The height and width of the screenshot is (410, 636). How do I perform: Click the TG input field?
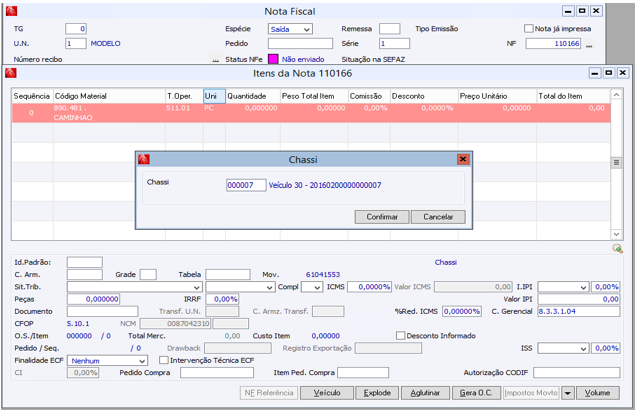pos(76,29)
